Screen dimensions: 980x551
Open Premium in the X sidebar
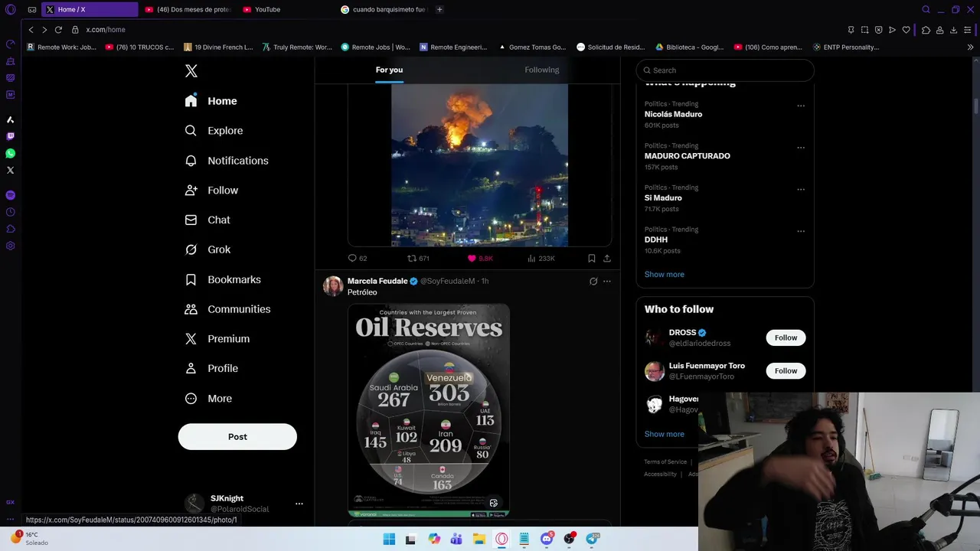[218, 339]
